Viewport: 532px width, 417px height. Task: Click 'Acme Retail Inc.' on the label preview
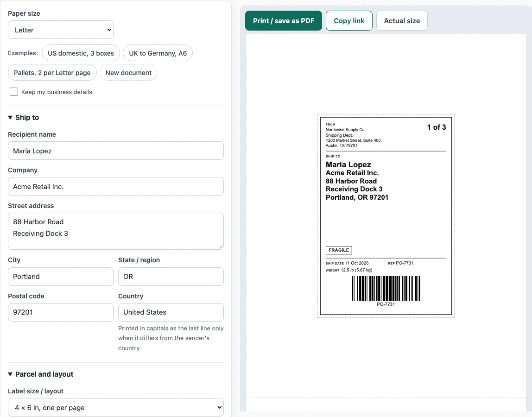pos(352,173)
